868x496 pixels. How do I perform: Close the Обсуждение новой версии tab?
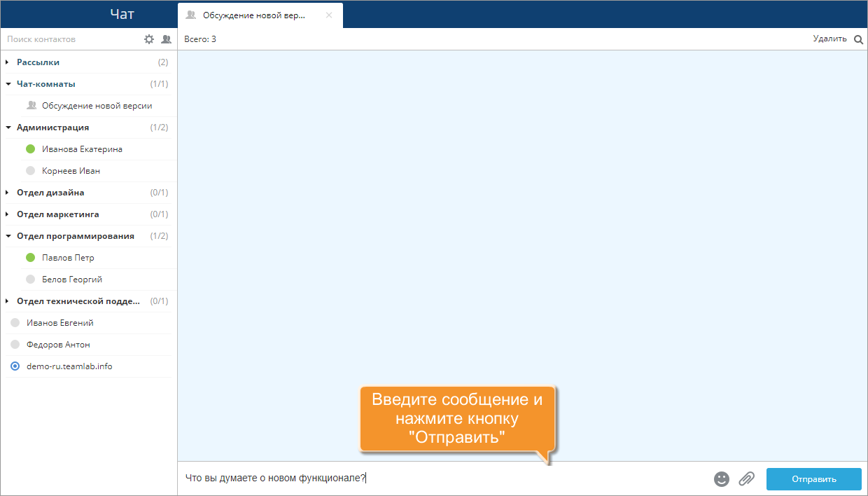pyautogui.click(x=329, y=15)
